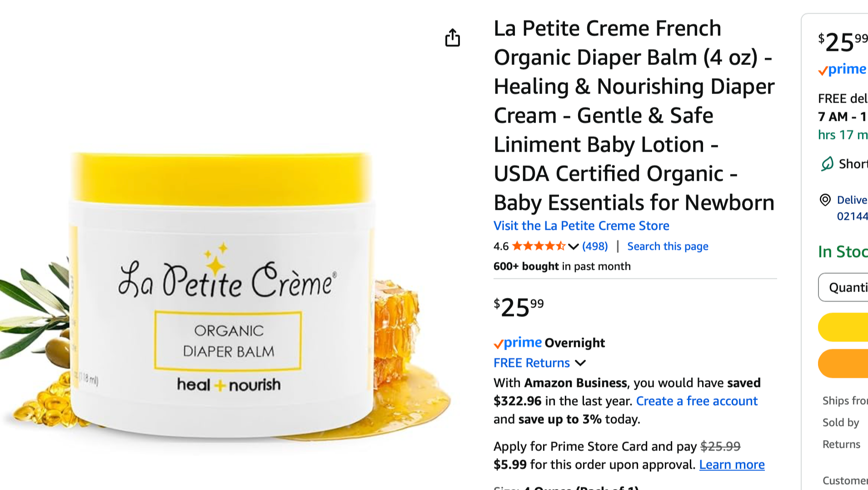Click the location pin delivery icon
This screenshot has width=868, height=490.
pos(825,200)
